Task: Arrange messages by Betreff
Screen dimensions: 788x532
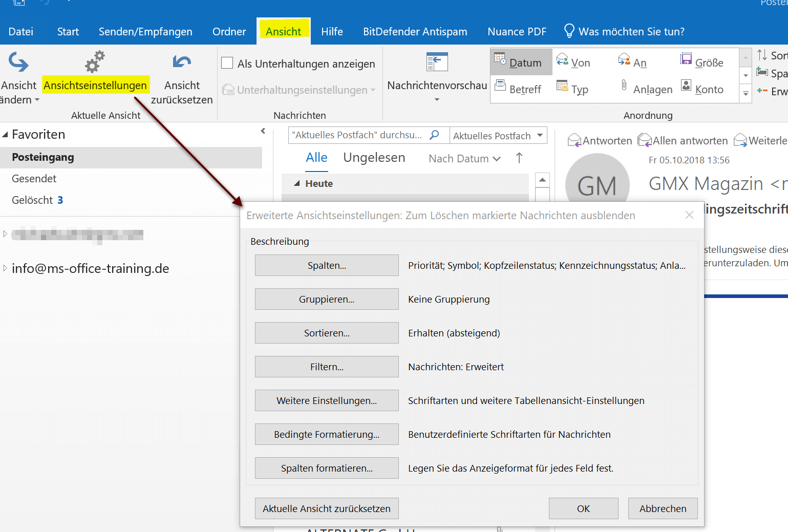Action: click(x=518, y=89)
